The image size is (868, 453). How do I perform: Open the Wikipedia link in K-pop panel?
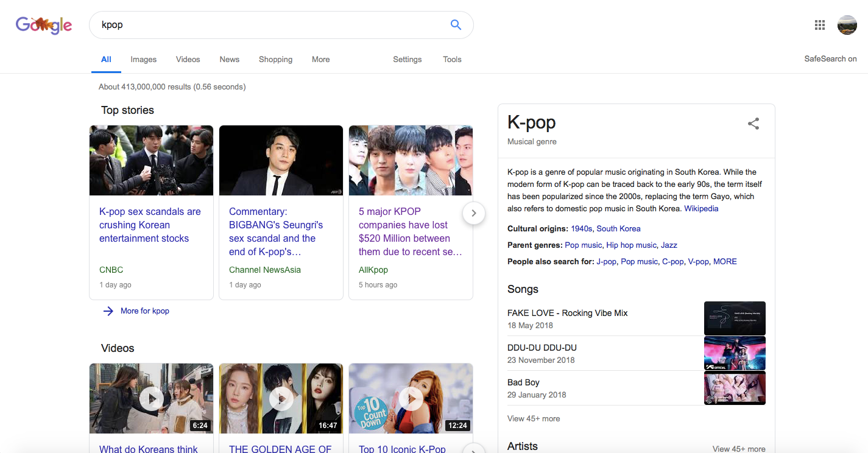click(x=701, y=209)
